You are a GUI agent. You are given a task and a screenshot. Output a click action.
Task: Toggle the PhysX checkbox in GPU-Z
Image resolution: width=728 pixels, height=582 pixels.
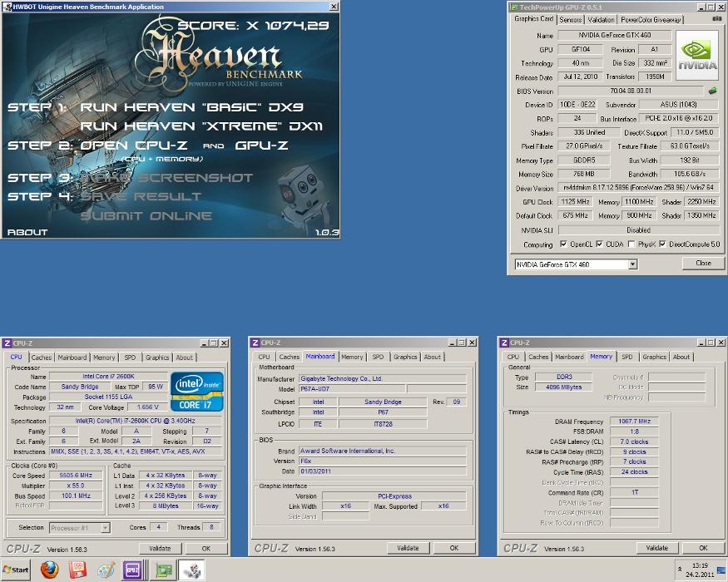point(631,244)
